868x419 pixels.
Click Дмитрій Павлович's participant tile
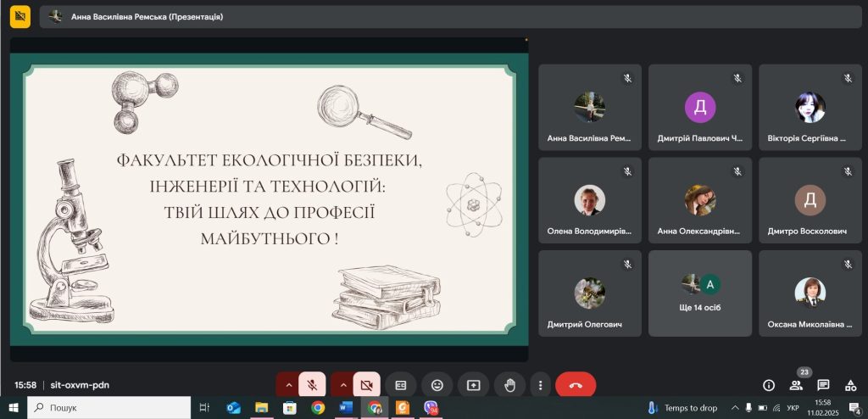coord(700,107)
